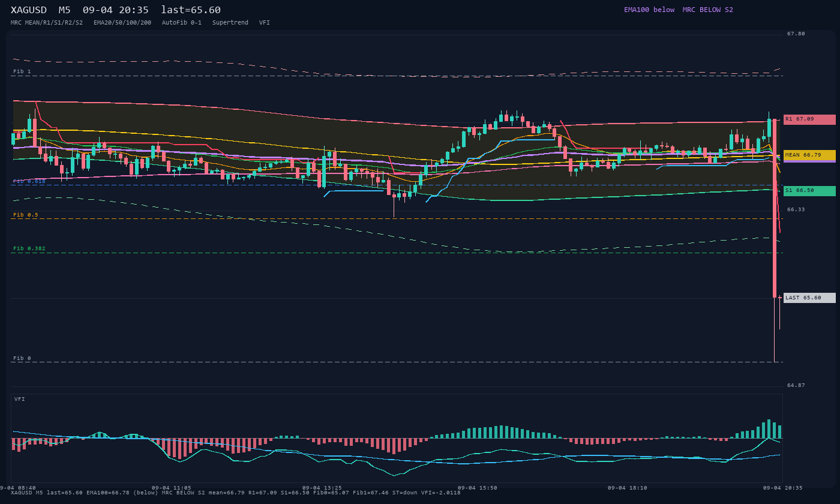
Task: Click the EMA100 below status text
Action: (x=649, y=10)
